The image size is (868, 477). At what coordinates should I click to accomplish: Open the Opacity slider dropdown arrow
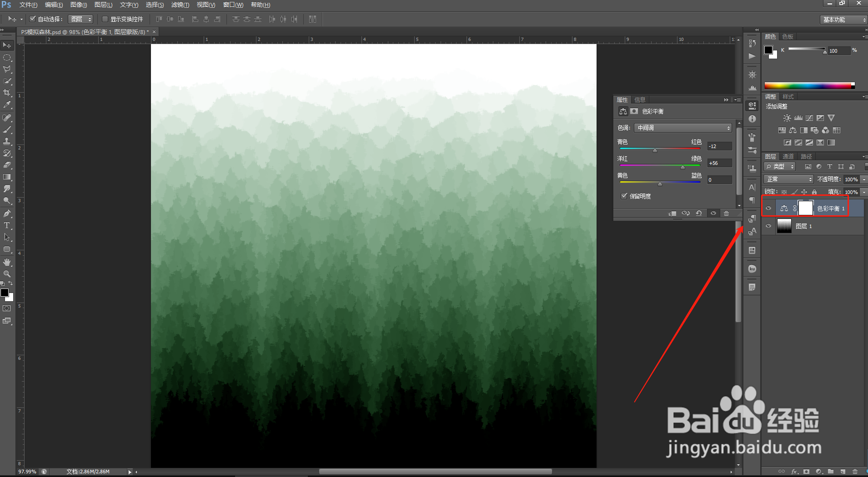tap(864, 179)
